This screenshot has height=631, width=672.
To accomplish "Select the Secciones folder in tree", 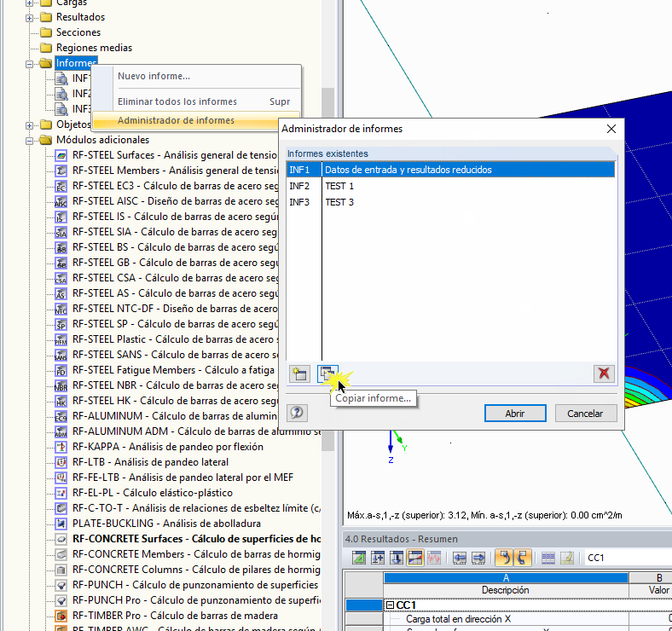I will click(78, 32).
